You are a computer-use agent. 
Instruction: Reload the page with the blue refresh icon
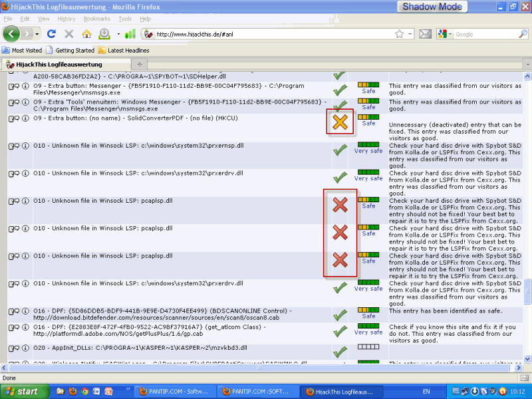[52, 34]
